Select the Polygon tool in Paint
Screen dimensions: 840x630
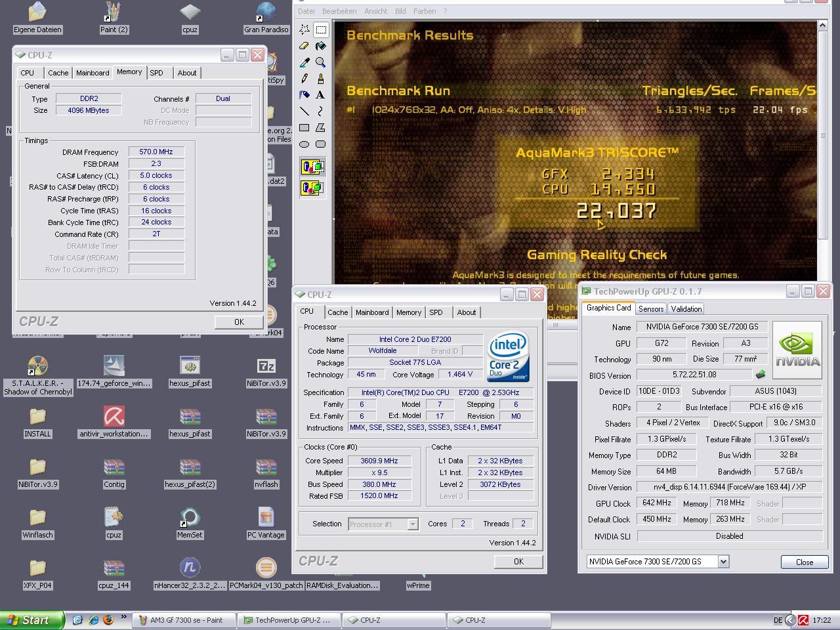click(321, 128)
